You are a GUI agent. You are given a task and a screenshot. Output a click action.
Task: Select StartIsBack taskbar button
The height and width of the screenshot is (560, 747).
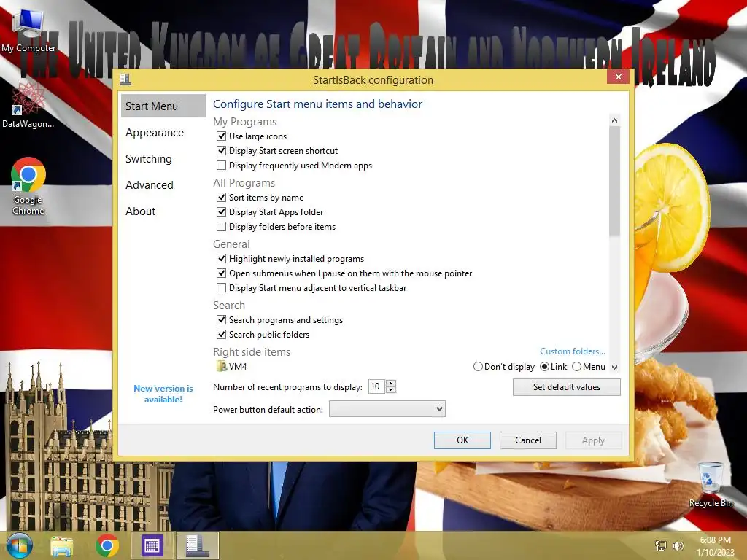coord(197,545)
